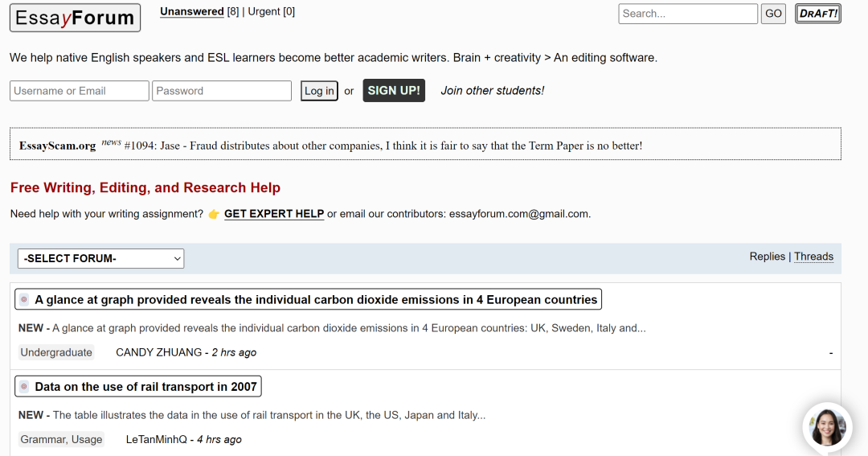Click the SIGN UP! button
The image size is (868, 456).
click(x=394, y=90)
